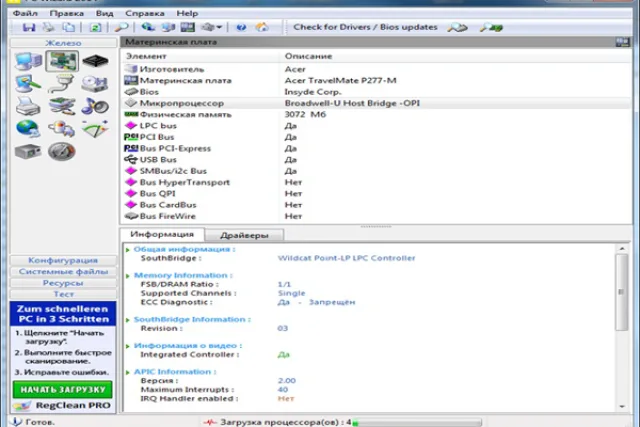Select the disk Drives icon
The image size is (640, 427).
95,84
